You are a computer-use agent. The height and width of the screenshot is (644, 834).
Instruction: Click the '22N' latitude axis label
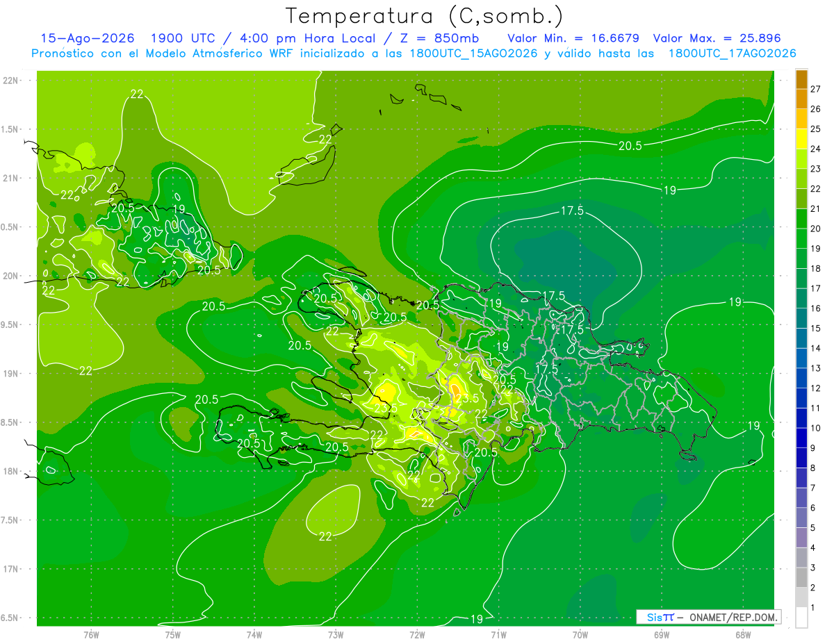point(11,80)
